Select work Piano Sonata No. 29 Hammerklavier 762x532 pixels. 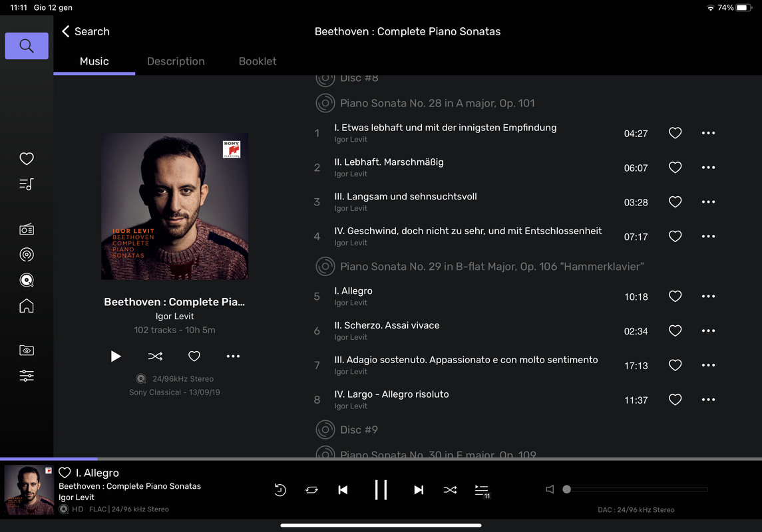492,267
